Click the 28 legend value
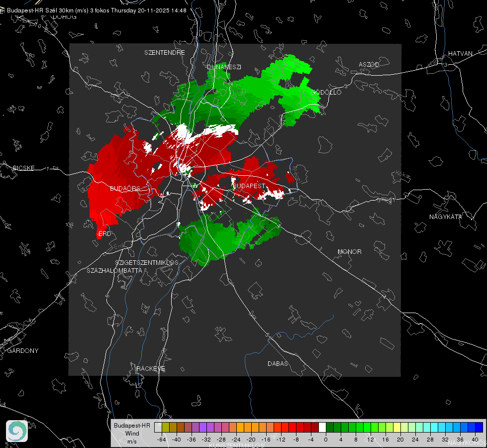The width and height of the screenshot is (487, 448). [x=430, y=440]
